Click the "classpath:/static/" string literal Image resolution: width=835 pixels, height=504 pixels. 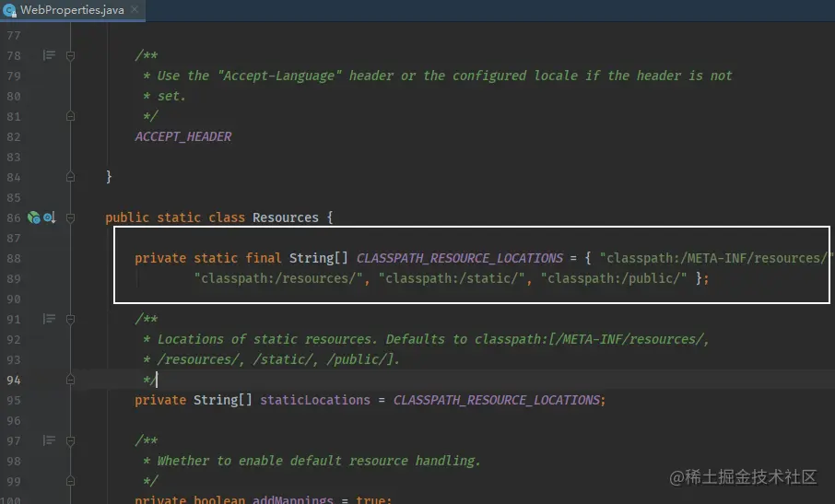[452, 278]
